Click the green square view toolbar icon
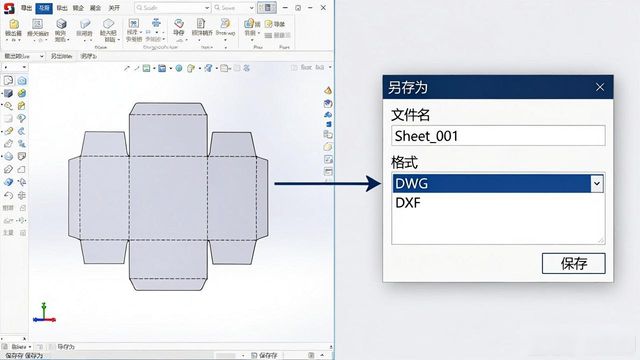Viewport: 640px width, 360px height. [146, 68]
